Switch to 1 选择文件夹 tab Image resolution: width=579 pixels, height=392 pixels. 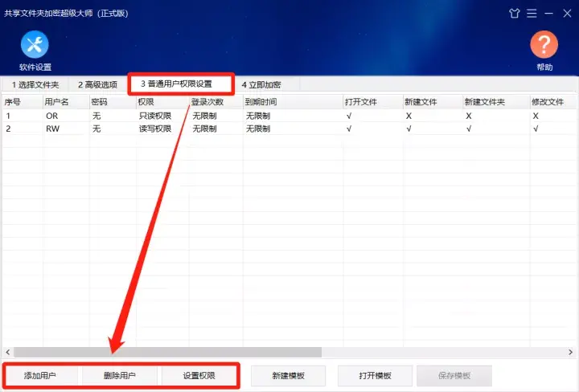pos(35,85)
